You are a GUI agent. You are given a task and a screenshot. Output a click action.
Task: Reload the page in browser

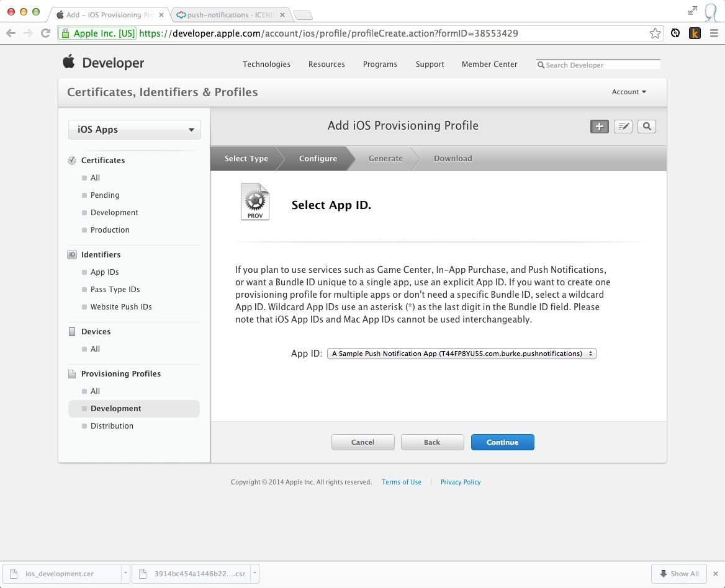point(45,33)
